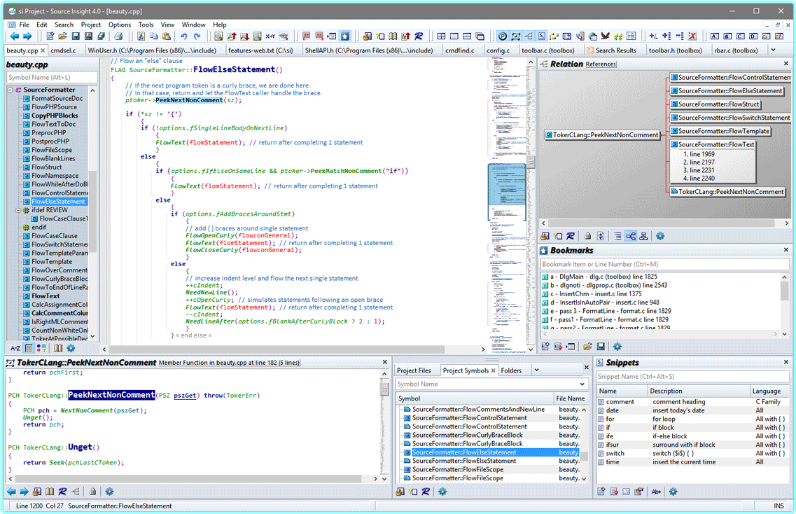Collapse SourceFormatter::FlowText node in Relation graph
The height and width of the screenshot is (514, 796).
click(673, 143)
